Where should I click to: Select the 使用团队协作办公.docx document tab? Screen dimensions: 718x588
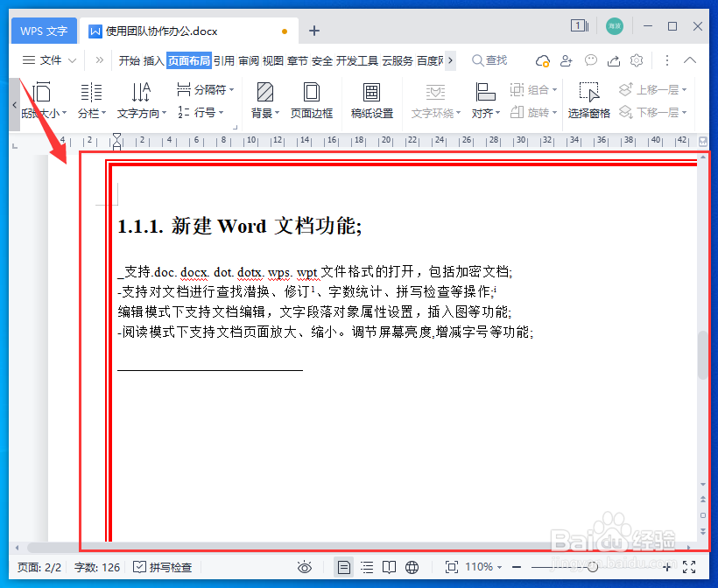188,31
